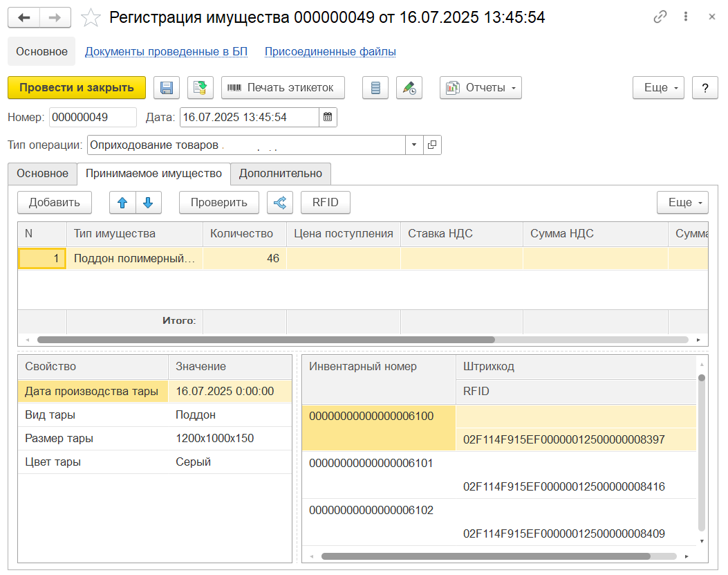The width and height of the screenshot is (728, 575).
Task: Click the forward navigation arrow
Action: [55, 17]
